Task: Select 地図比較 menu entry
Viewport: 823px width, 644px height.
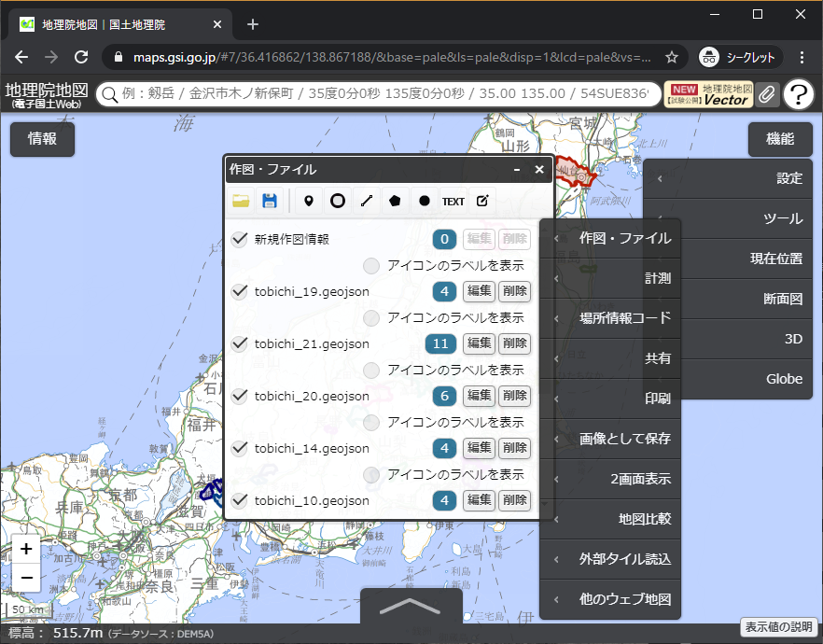Action: pos(610,519)
